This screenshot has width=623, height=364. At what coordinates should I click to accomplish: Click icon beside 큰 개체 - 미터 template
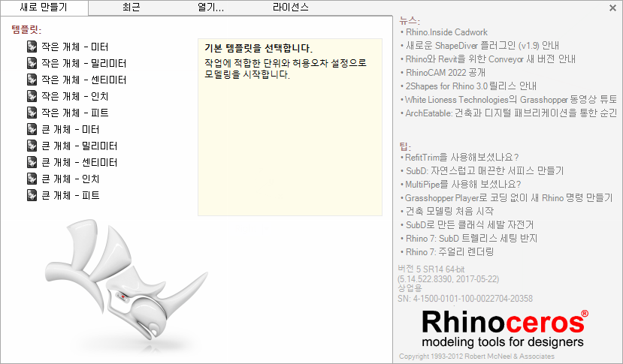tap(32, 129)
